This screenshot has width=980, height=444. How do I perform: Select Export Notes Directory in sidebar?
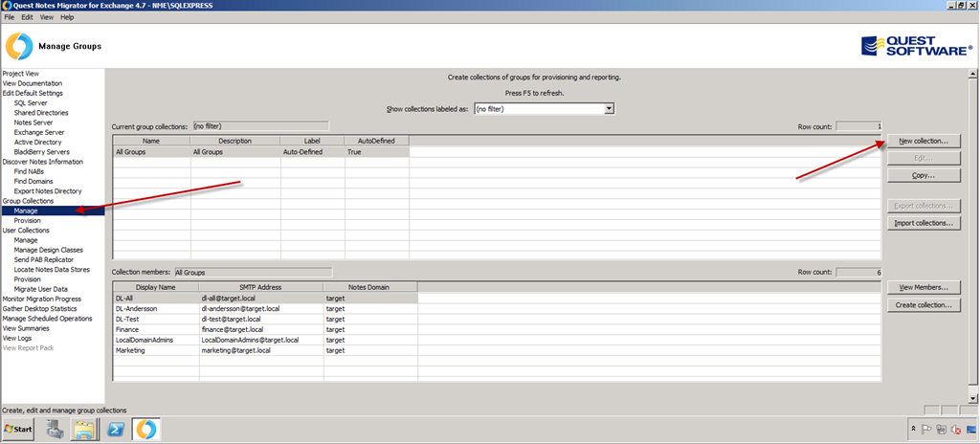(48, 191)
